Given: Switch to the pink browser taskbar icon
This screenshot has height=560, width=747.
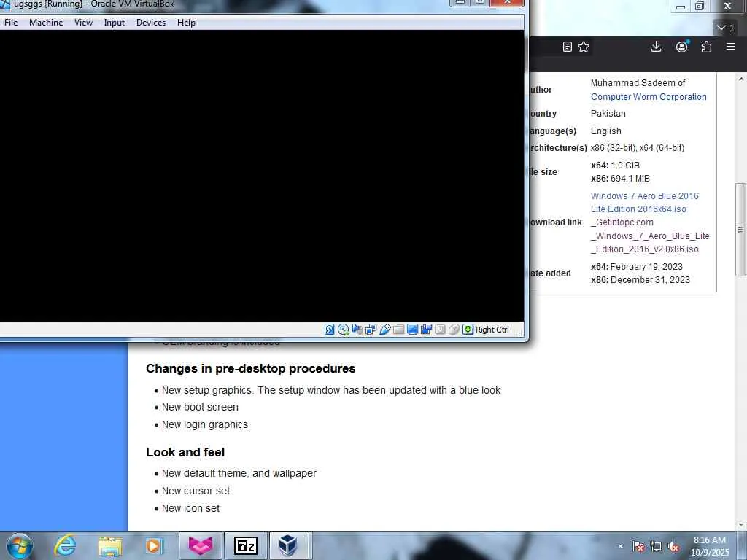Looking at the screenshot, I should coord(201,545).
